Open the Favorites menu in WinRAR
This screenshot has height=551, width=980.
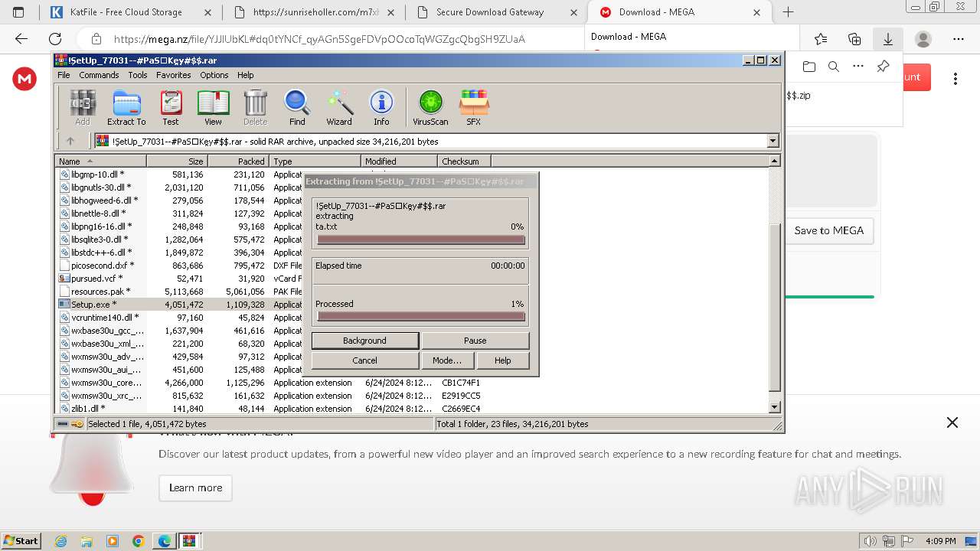pyautogui.click(x=174, y=75)
